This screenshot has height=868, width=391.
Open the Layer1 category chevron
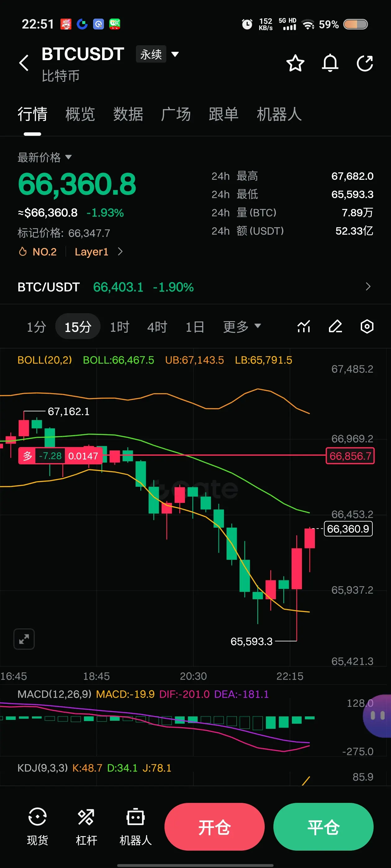120,252
